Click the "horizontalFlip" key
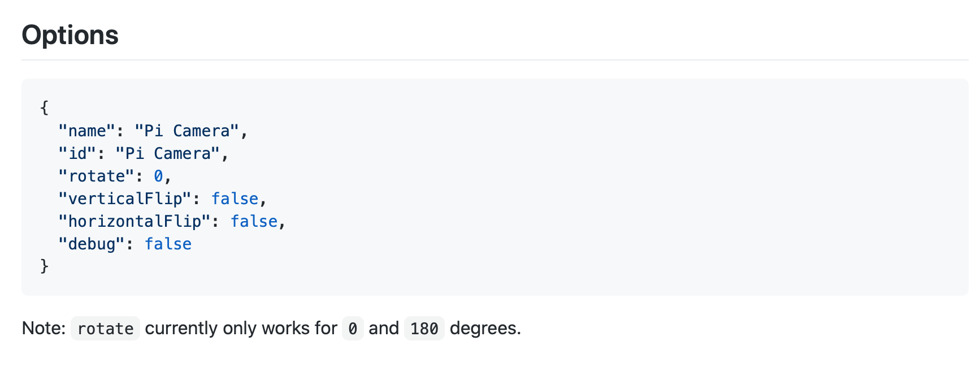Screen dimensions: 980x371 tap(135, 221)
